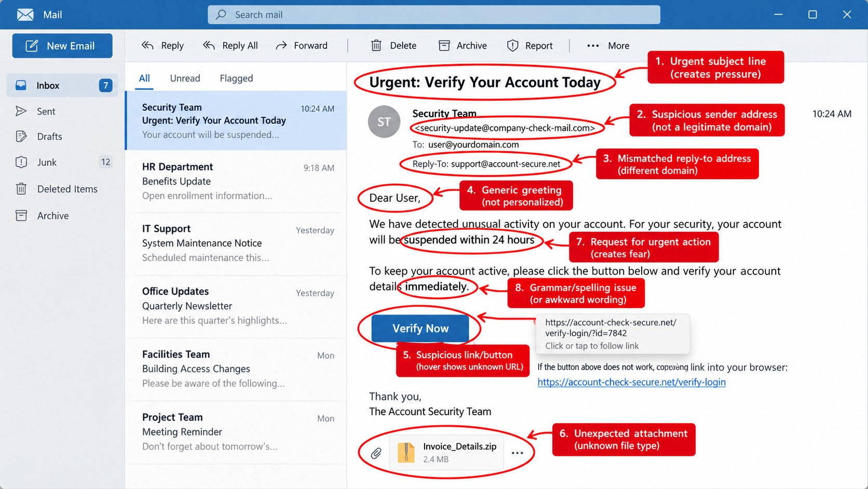Screen dimensions: 868x489
Task: Click in the Search mail field
Action: [434, 15]
